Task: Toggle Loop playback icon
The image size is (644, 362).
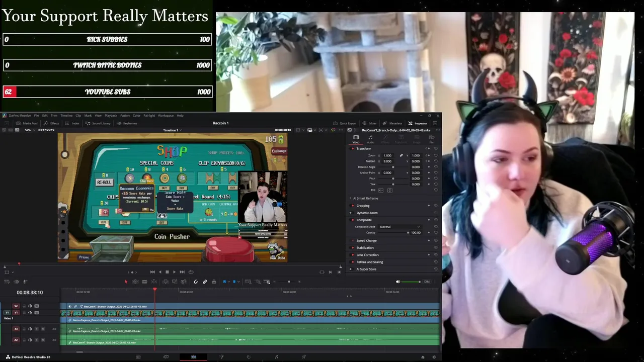Action: pos(191,272)
